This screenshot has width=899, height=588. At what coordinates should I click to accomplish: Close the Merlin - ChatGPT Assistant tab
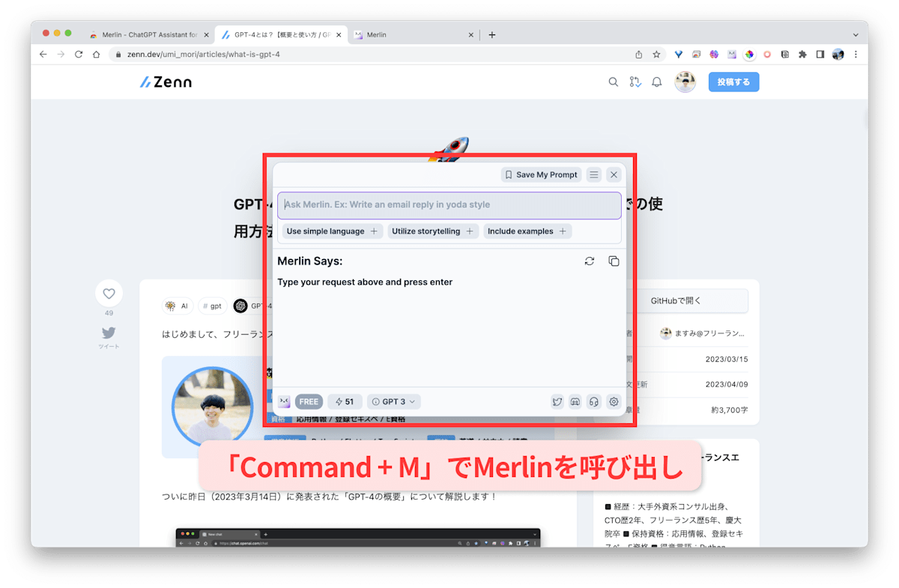(206, 34)
